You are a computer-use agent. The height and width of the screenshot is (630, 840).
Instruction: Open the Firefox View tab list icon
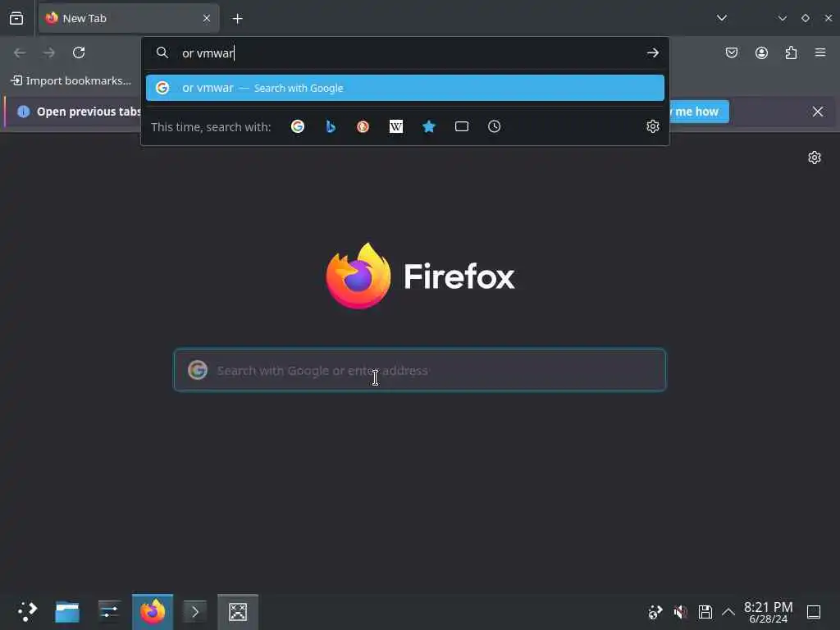point(16,18)
